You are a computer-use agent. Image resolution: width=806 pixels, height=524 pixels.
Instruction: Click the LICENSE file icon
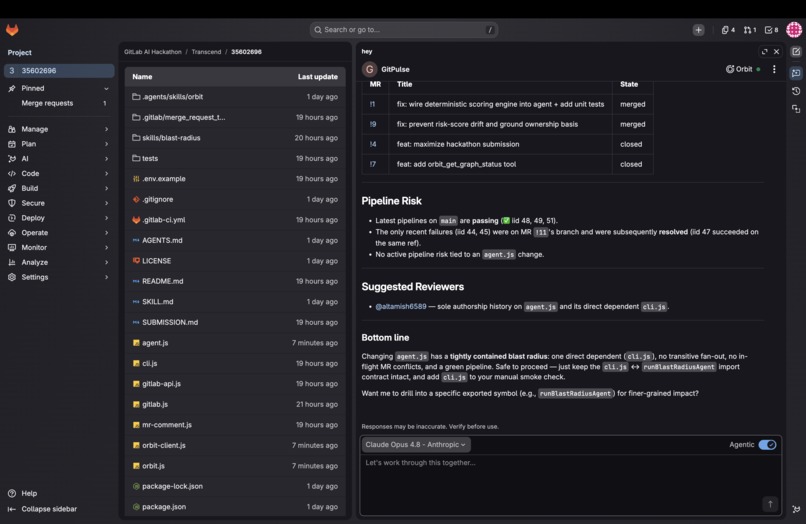136,261
